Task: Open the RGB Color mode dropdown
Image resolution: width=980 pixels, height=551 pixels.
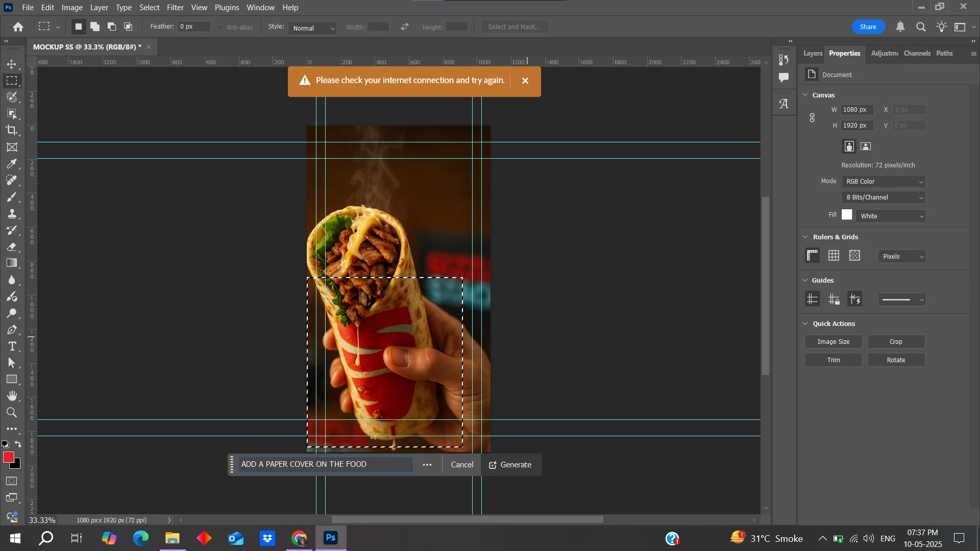Action: pos(884,182)
